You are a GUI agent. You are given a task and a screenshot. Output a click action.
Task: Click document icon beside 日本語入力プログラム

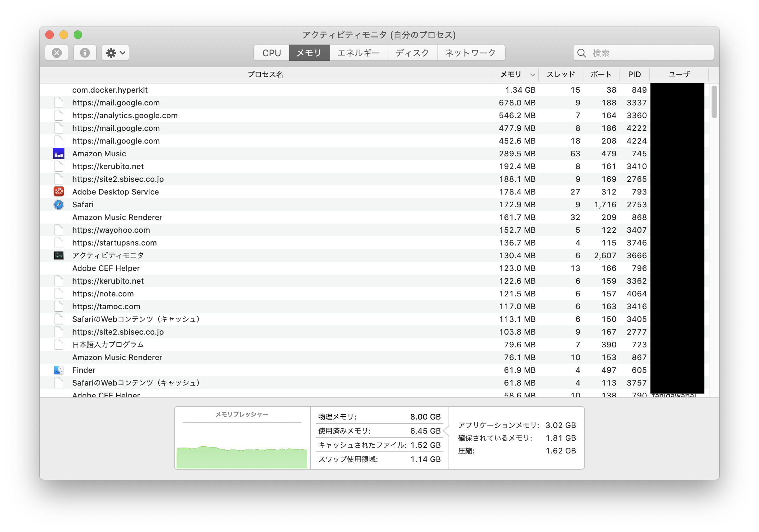(59, 345)
